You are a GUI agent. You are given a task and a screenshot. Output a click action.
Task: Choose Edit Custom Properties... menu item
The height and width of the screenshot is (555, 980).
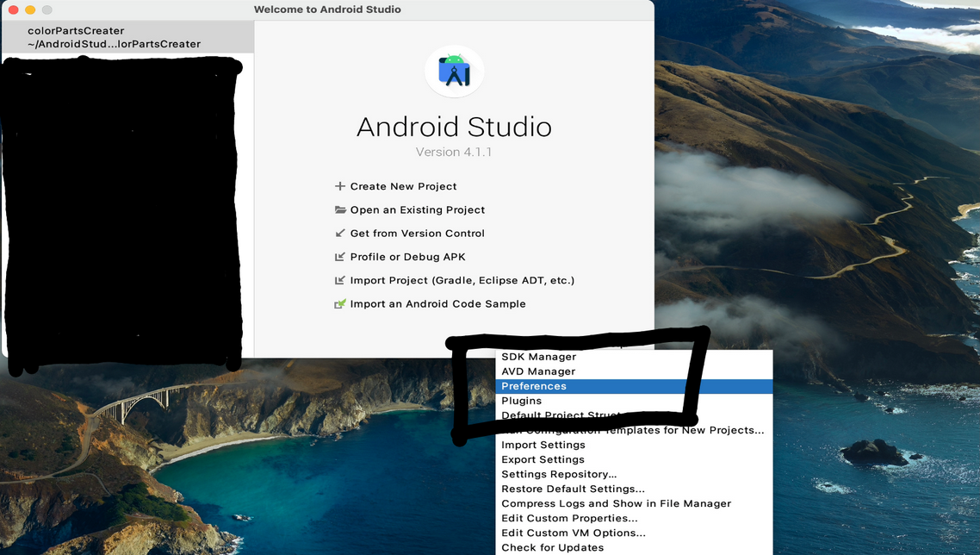click(x=634, y=519)
